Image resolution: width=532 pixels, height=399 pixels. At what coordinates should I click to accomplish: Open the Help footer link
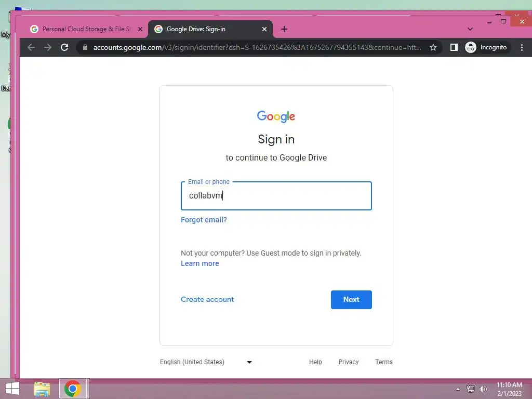[x=315, y=362]
